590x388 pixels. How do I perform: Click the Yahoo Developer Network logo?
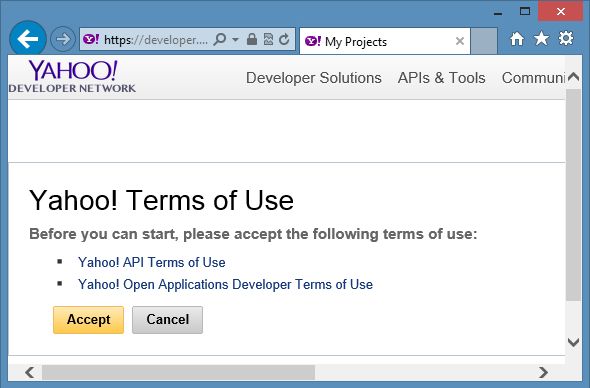pos(72,76)
